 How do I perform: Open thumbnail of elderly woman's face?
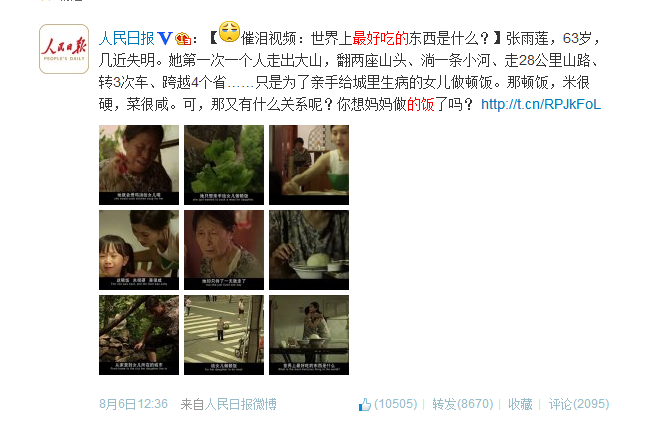[224, 250]
